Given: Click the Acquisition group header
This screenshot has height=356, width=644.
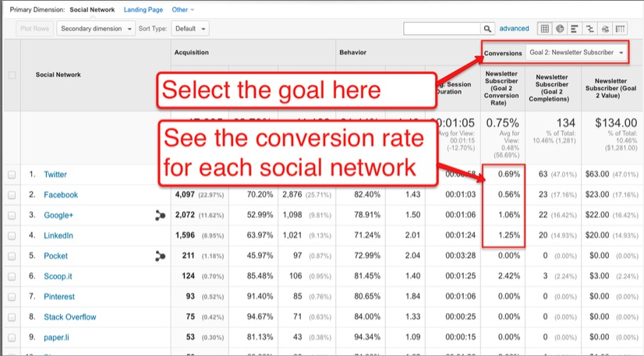Looking at the screenshot, I should 191,52.
